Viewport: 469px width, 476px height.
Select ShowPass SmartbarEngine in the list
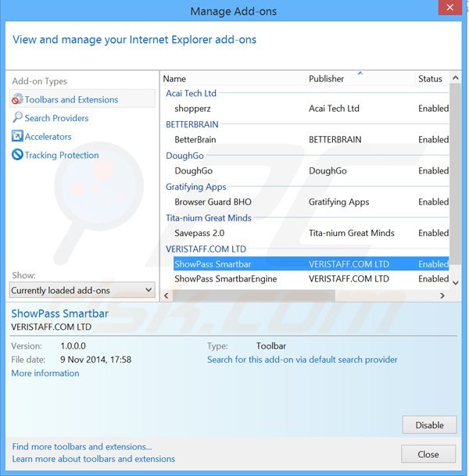click(225, 279)
